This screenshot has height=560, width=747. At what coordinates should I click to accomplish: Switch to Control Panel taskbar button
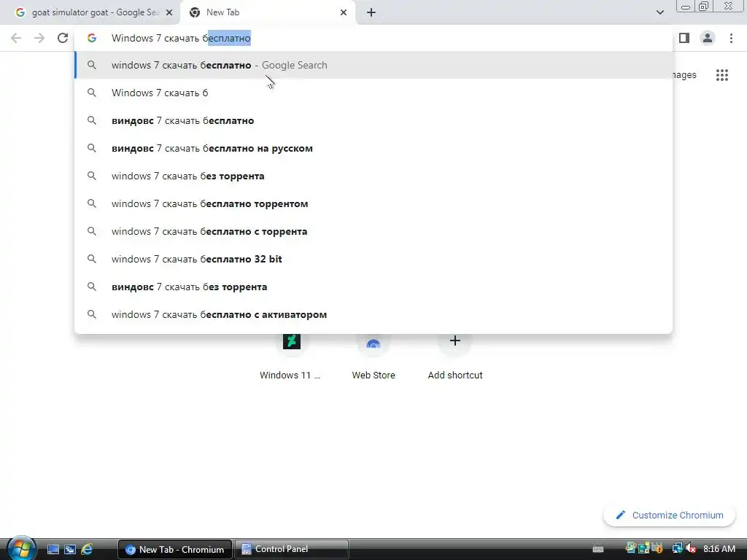[x=292, y=550]
